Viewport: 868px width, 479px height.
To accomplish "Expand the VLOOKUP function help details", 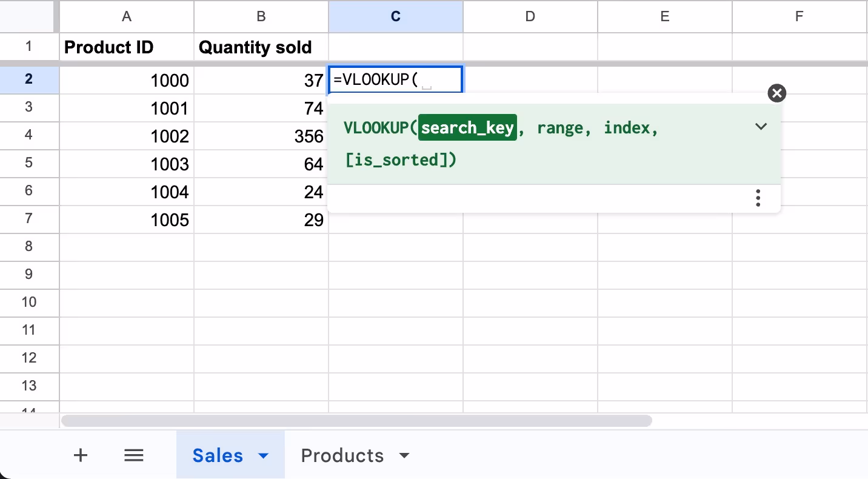I will pos(761,127).
